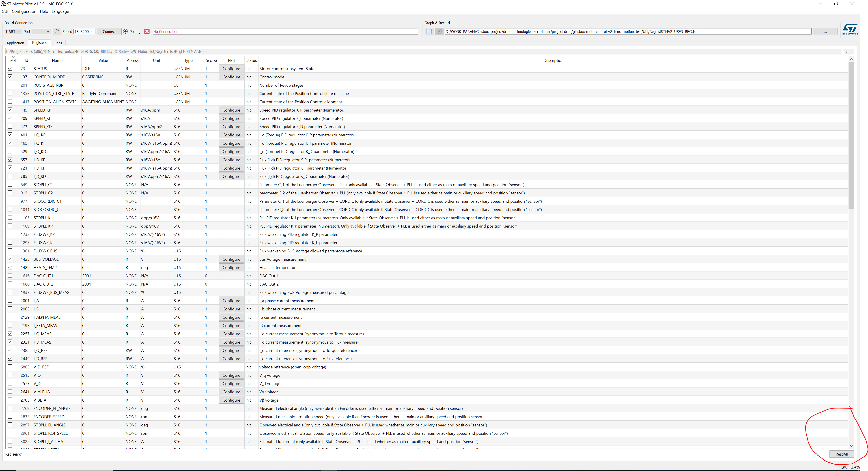
Task: Open the Configuration menu
Action: tap(24, 11)
